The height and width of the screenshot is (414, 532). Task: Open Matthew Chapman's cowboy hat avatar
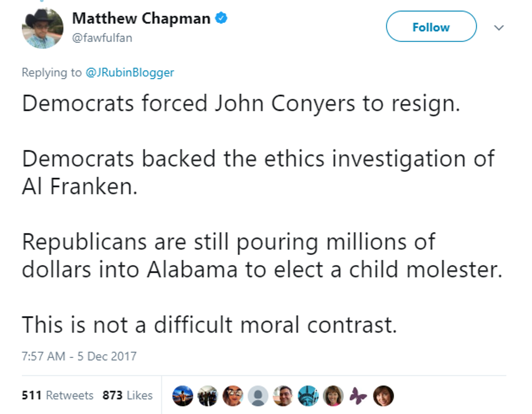(x=42, y=29)
